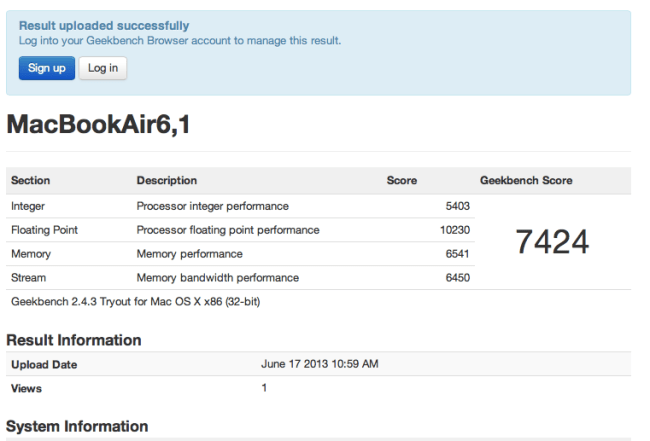650x441 pixels.
Task: Click the overall score 7424
Action: (x=551, y=242)
